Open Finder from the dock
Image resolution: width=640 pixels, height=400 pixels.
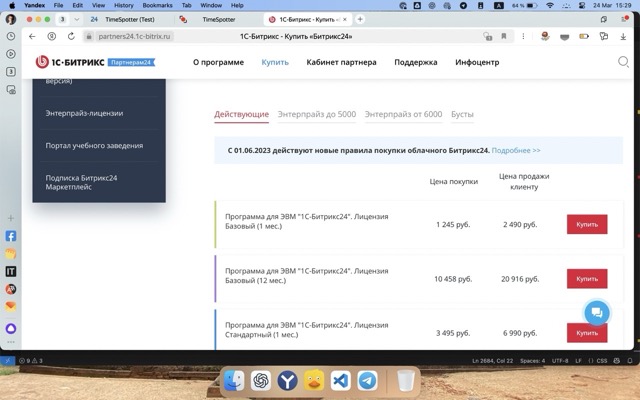pos(233,381)
